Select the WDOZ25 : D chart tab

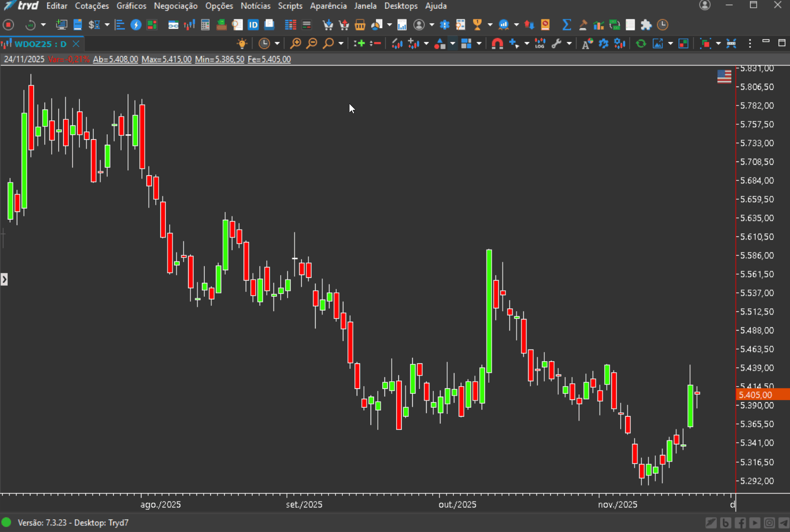pyautogui.click(x=40, y=44)
